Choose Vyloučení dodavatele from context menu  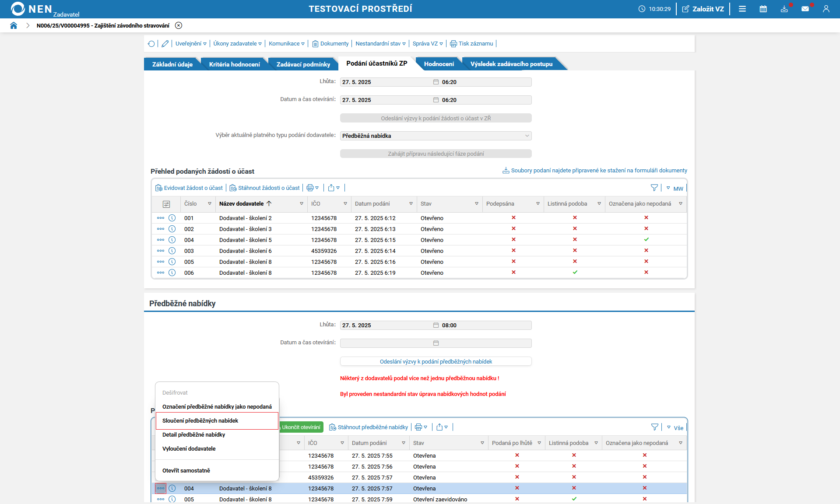[189, 449]
